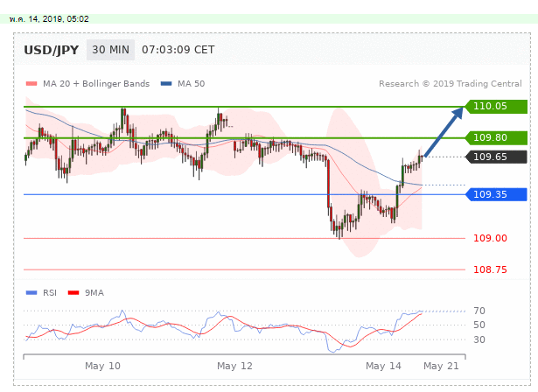Click the MA 20 + Bollinger Bands label
The image size is (538, 392).
point(96,84)
